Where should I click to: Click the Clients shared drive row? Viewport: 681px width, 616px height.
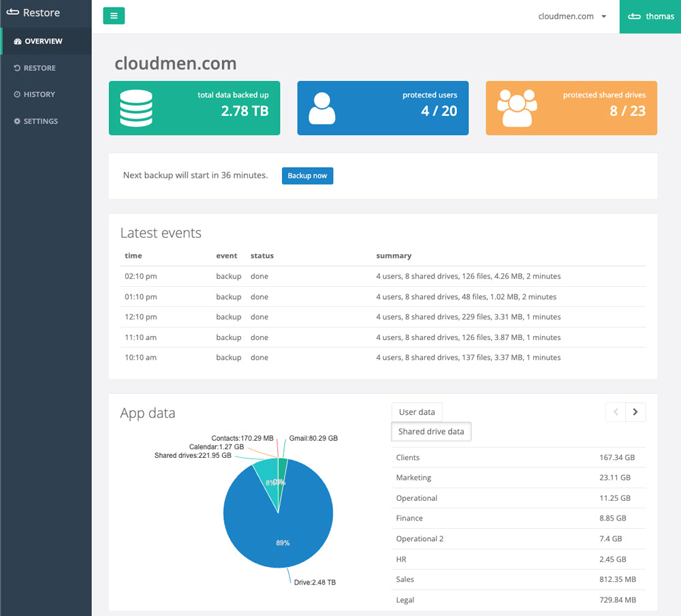[x=518, y=458]
